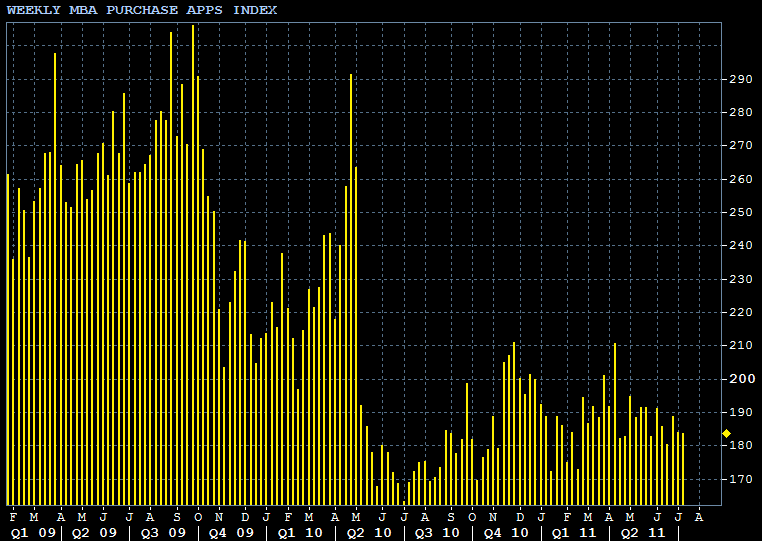
Task: Click the yellow diamond last-value marker
Action: (x=726, y=433)
